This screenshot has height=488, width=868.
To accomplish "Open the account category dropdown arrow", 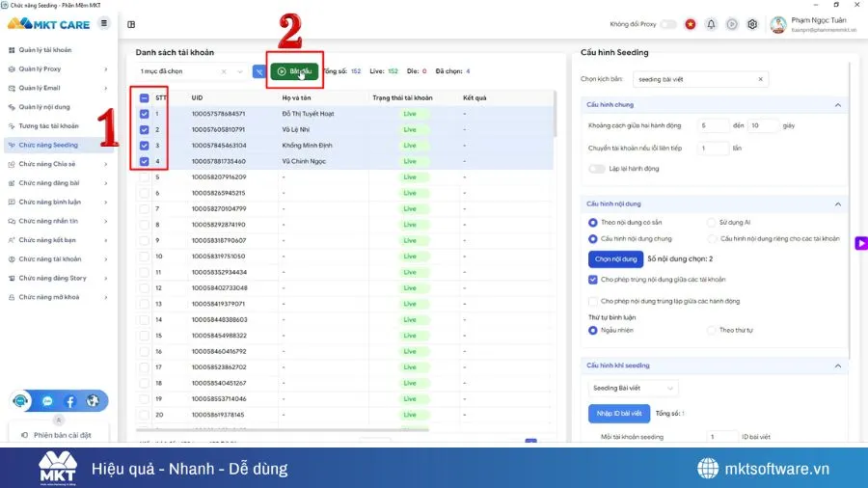I will pyautogui.click(x=240, y=71).
